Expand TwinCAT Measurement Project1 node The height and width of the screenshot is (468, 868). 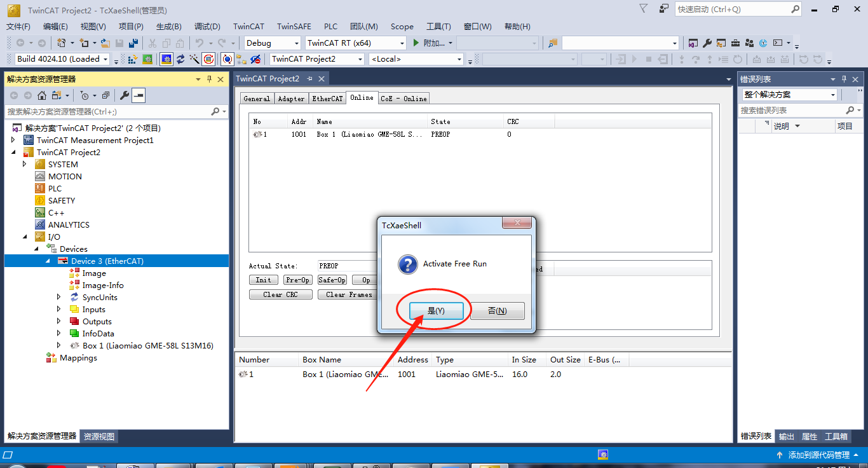[x=13, y=140]
